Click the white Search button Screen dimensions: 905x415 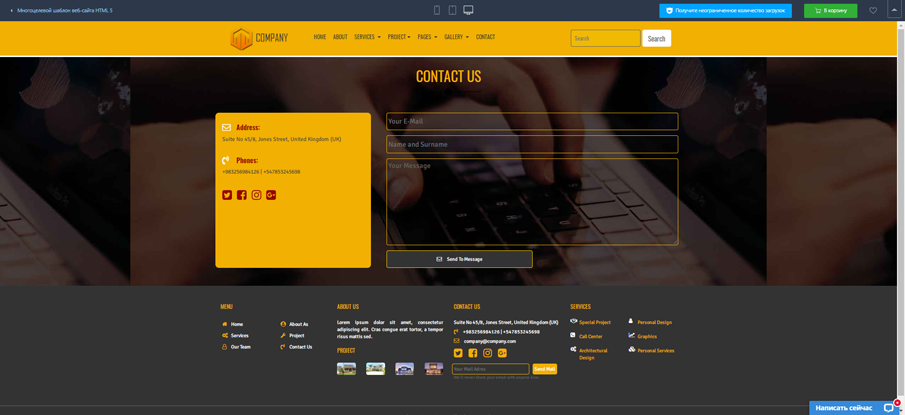(x=656, y=39)
